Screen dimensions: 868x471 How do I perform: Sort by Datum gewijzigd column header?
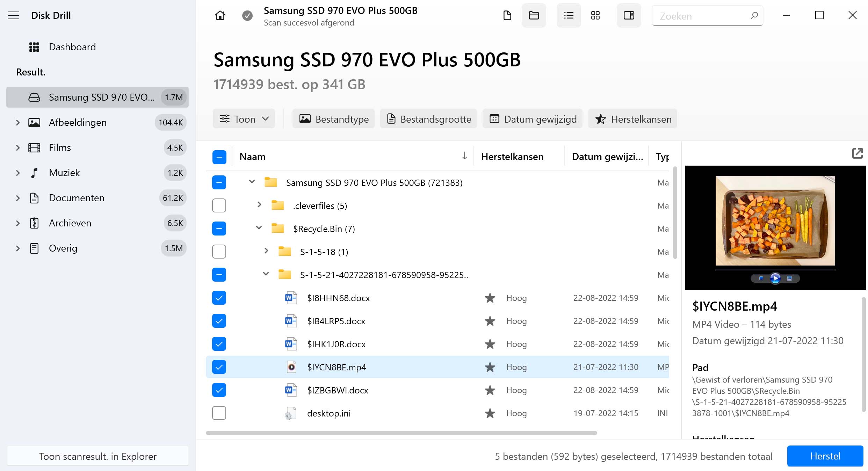[607, 157]
